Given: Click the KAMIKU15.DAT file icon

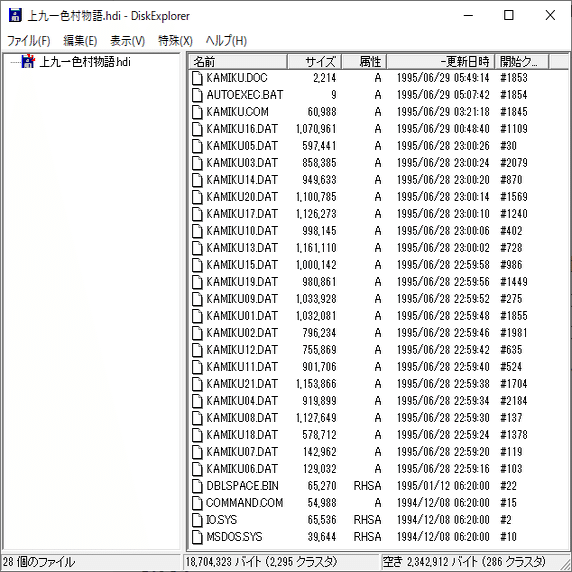Looking at the screenshot, I should pyautogui.click(x=197, y=265).
